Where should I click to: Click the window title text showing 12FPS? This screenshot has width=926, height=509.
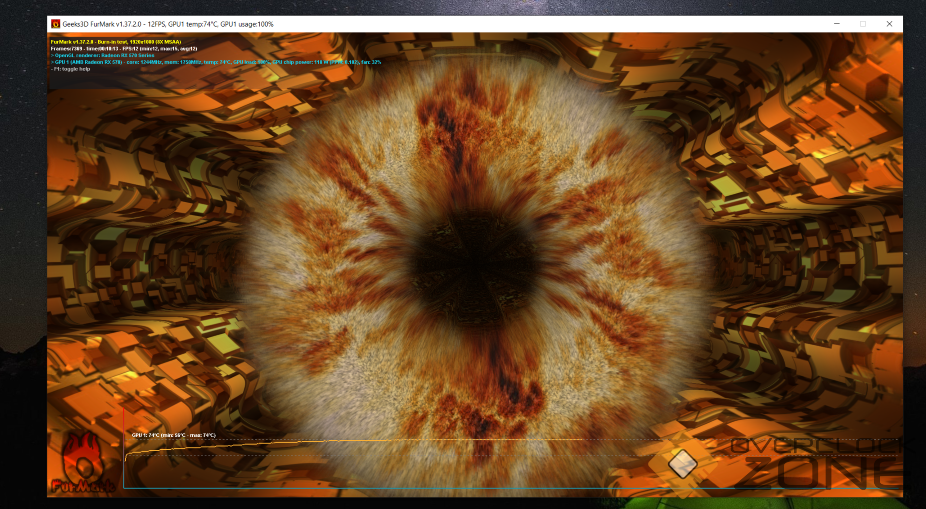point(168,24)
